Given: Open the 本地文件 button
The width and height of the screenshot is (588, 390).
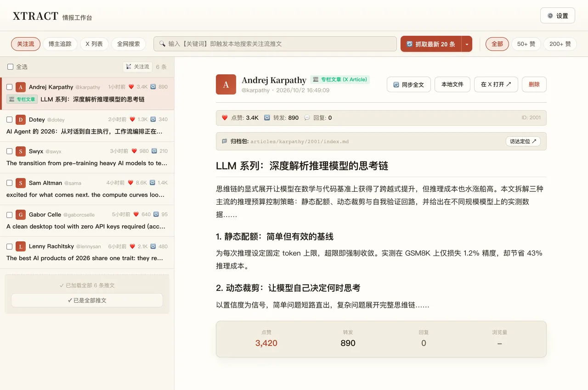Looking at the screenshot, I should click(452, 84).
